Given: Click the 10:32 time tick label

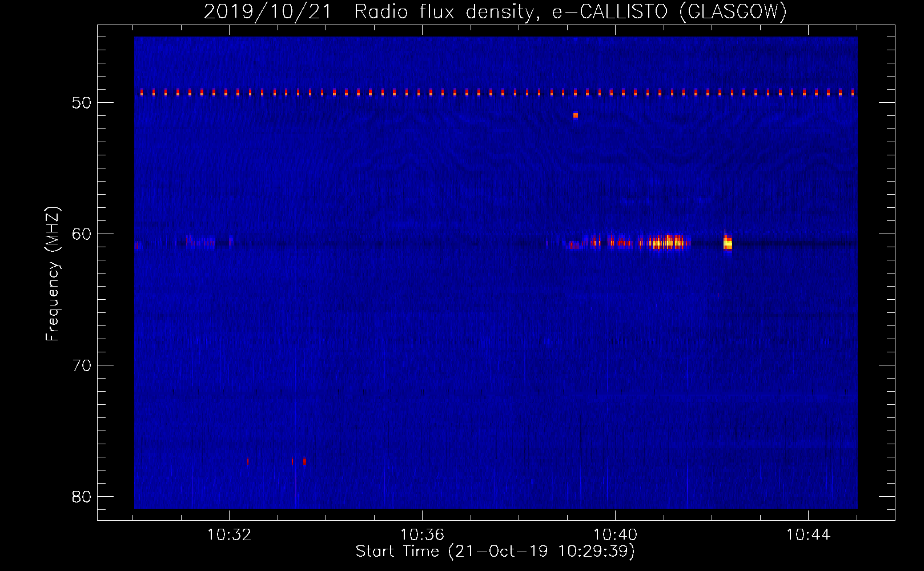Looking at the screenshot, I should click(229, 535).
